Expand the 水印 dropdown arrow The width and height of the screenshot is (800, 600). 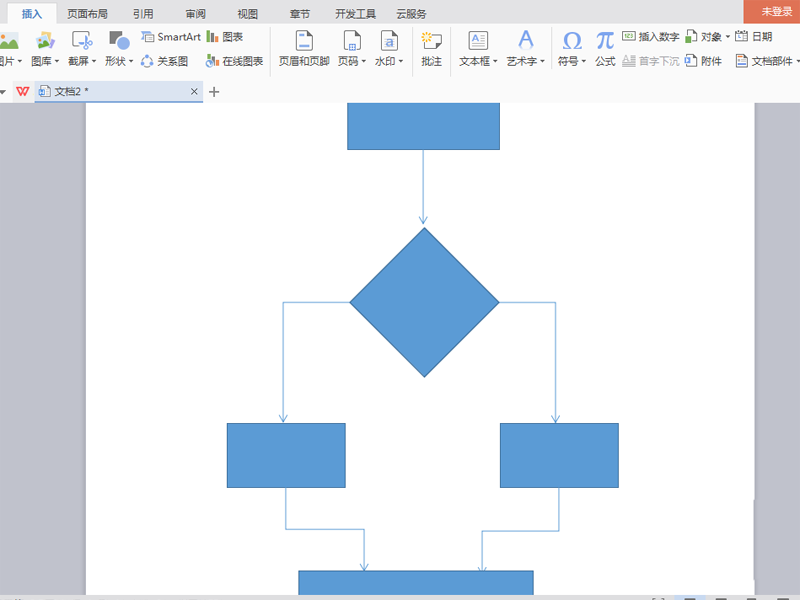point(401,61)
